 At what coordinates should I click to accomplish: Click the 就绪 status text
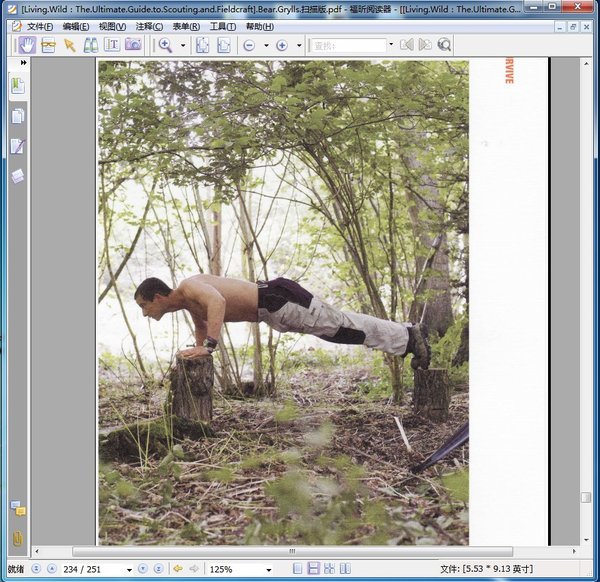point(16,569)
